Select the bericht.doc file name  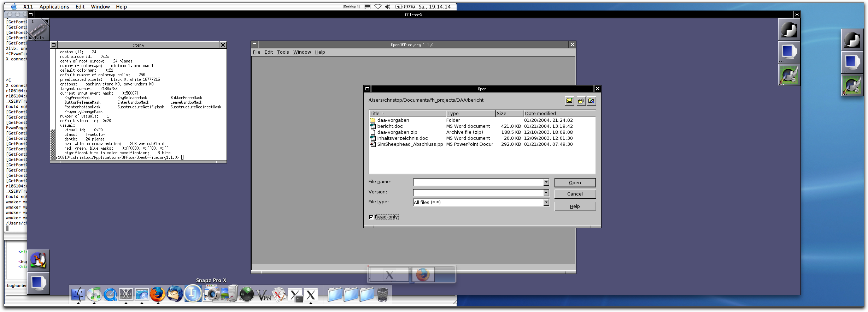click(390, 126)
